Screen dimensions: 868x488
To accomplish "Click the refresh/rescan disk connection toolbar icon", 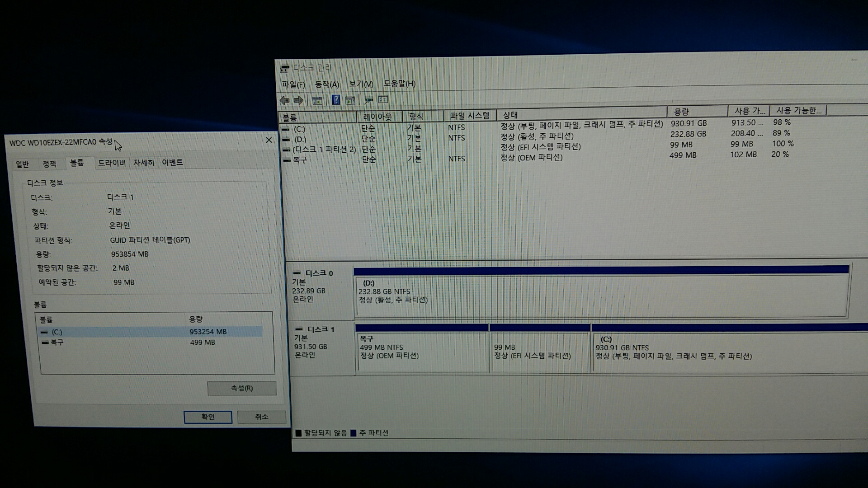I will 369,100.
